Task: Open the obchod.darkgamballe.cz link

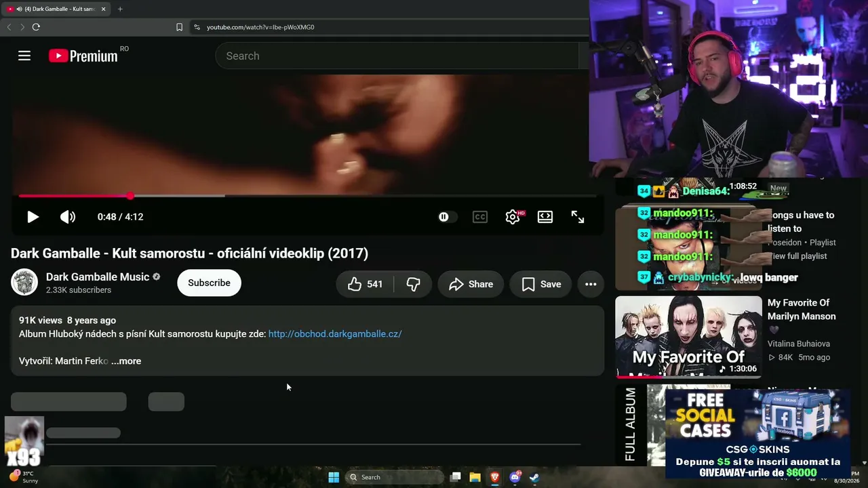Action: pos(335,333)
